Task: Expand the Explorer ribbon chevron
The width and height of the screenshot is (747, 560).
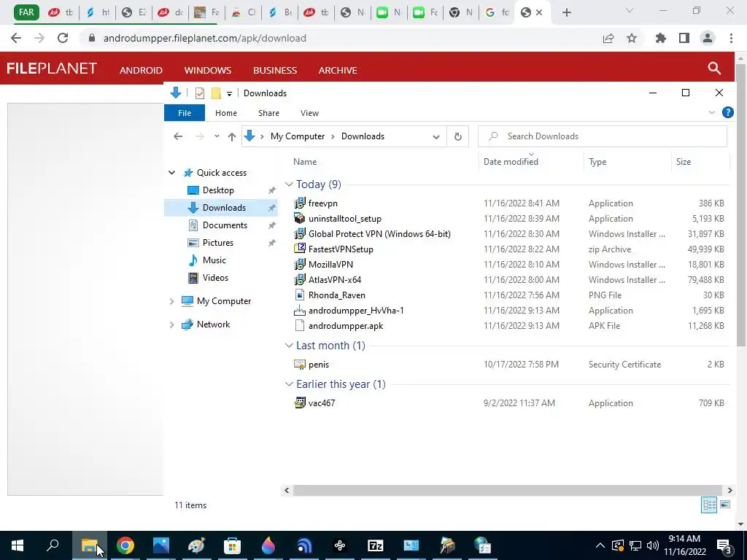Action: (712, 112)
